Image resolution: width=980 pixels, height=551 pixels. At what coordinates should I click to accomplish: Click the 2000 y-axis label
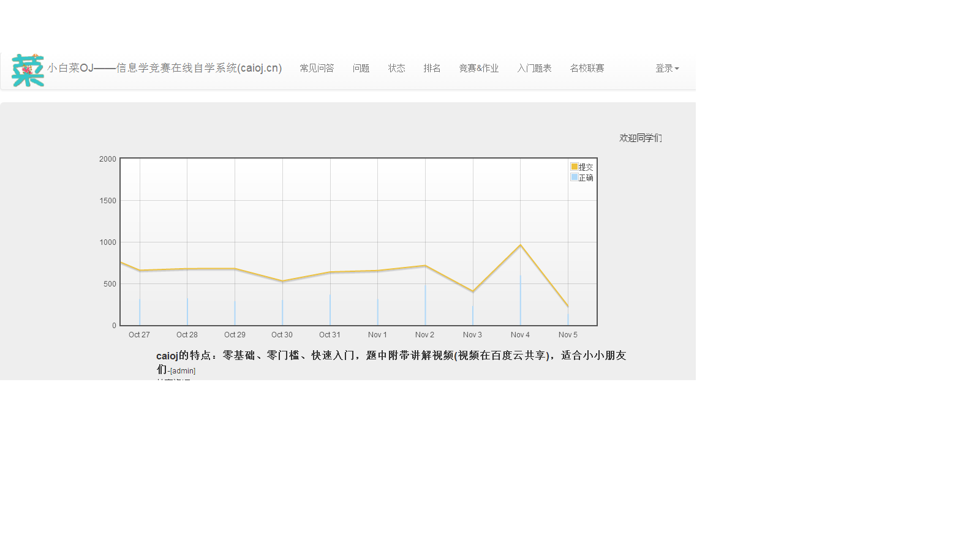click(108, 159)
